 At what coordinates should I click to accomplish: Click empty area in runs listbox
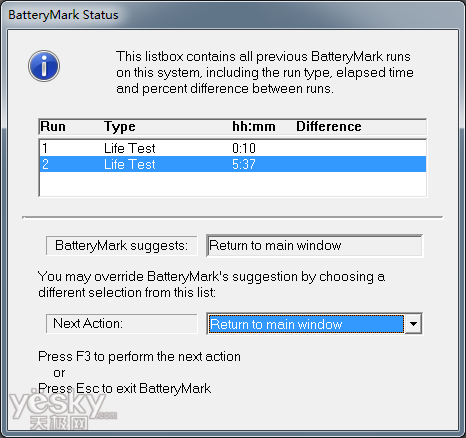pyautogui.click(x=233, y=184)
